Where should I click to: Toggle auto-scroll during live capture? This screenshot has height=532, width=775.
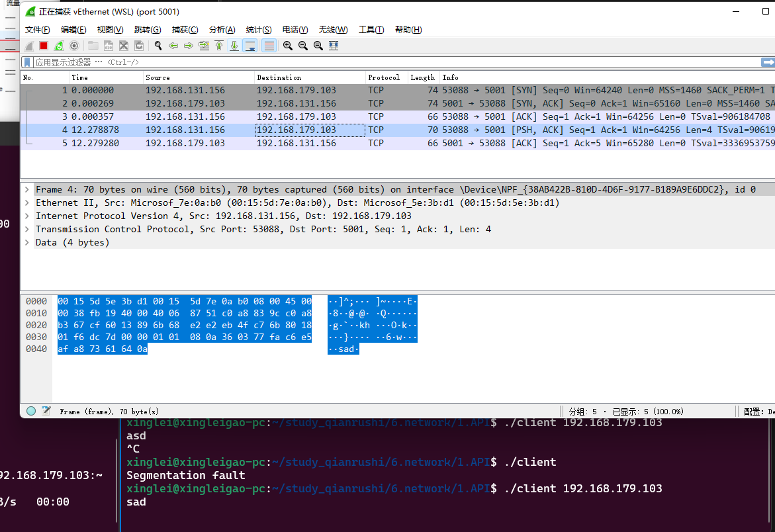(x=250, y=46)
